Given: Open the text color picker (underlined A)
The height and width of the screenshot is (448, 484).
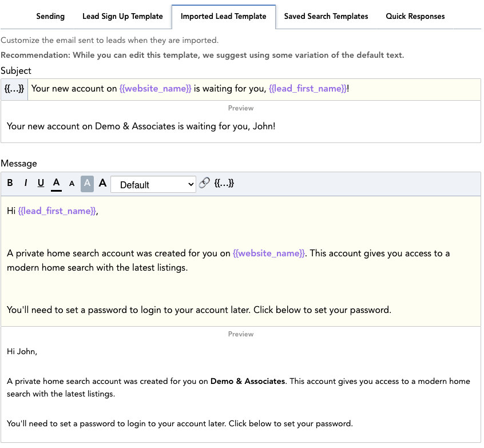Looking at the screenshot, I should click(x=56, y=184).
